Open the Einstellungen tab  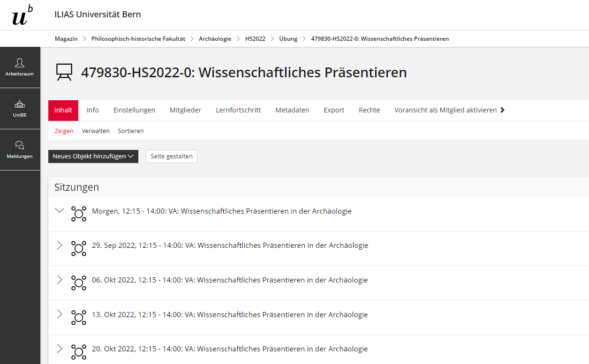click(x=134, y=110)
